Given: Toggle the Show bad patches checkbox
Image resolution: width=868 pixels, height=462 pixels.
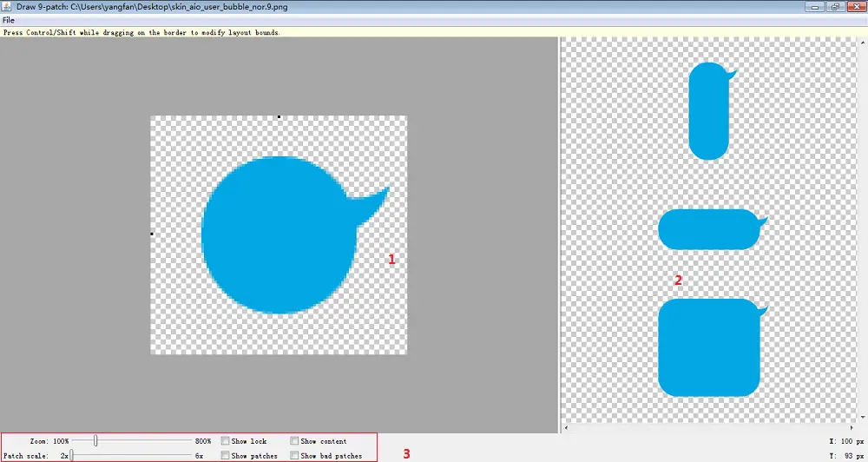Looking at the screenshot, I should [x=294, y=455].
